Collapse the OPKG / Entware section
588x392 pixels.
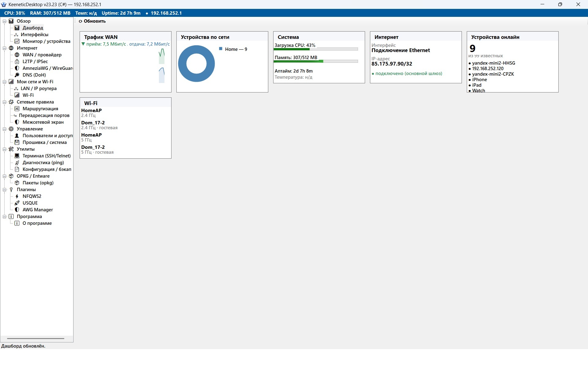[x=5, y=176]
